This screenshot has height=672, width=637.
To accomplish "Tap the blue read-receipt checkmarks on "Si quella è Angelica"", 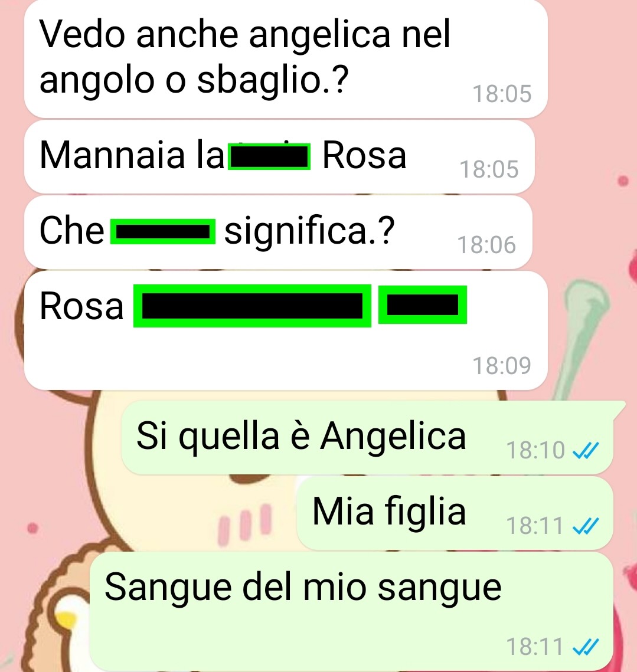I will pyautogui.click(x=586, y=450).
